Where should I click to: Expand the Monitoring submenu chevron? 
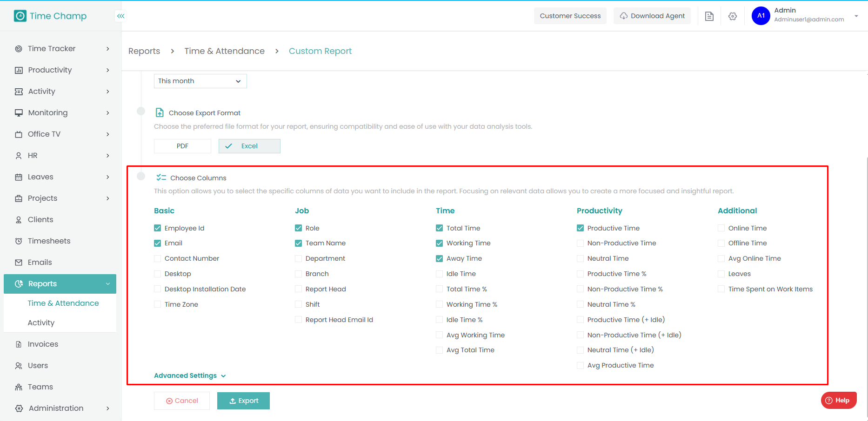coord(108,113)
